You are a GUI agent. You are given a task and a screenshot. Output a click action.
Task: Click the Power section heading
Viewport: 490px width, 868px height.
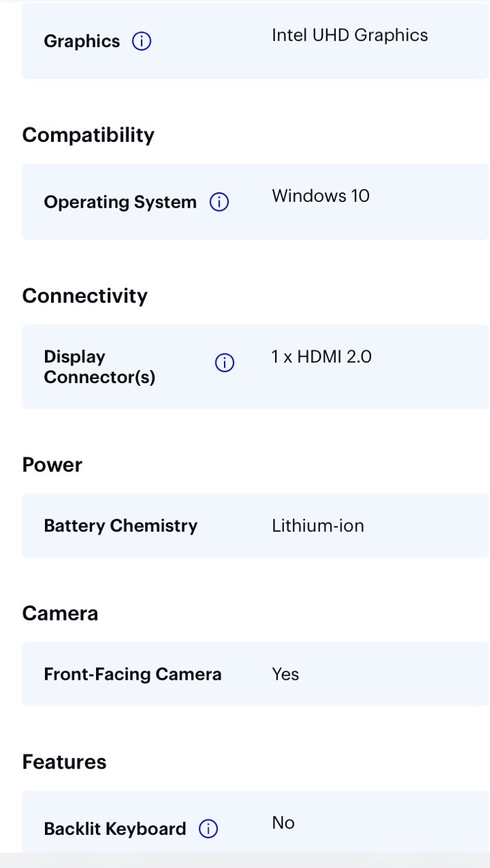(52, 465)
